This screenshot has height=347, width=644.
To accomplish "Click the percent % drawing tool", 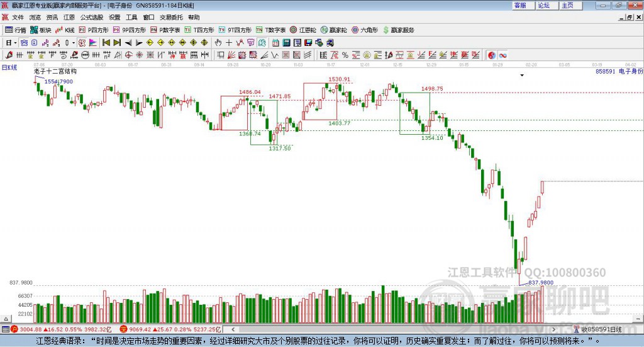I will coord(345,55).
